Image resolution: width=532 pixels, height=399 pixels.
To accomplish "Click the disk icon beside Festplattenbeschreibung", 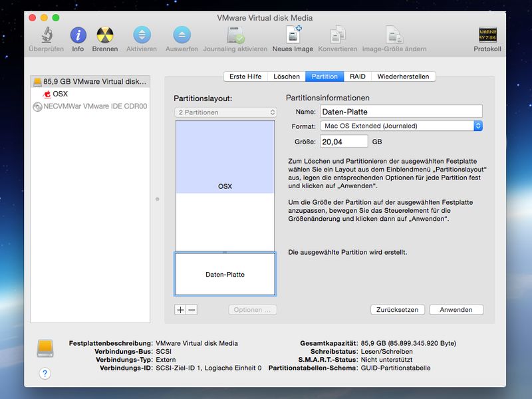I will (x=45, y=348).
